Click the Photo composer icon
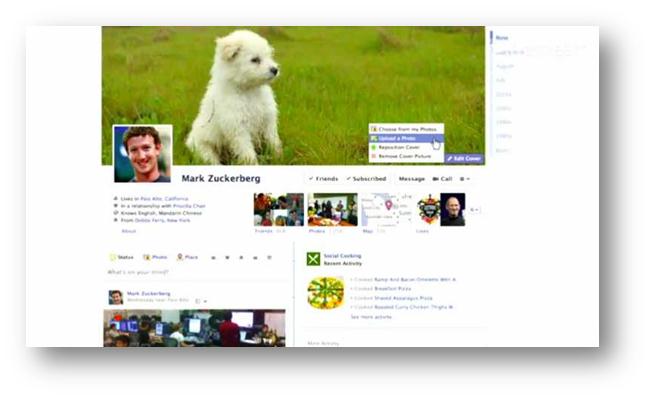The width and height of the screenshot is (651, 399). [x=147, y=257]
